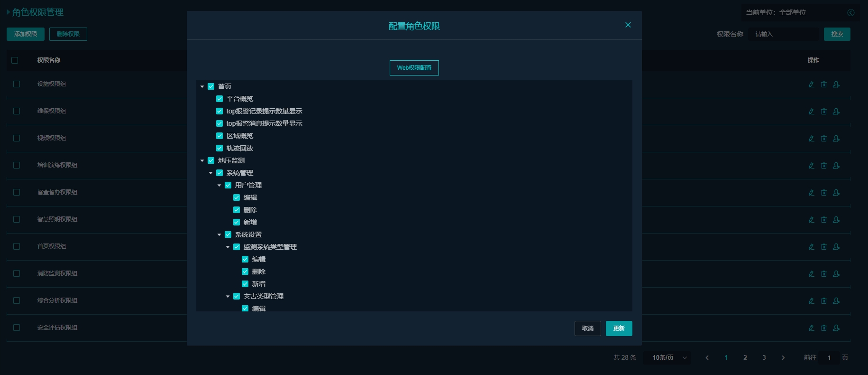This screenshot has width=868, height=375.
Task: Uncheck 编辑 under 用户管理
Action: coord(237,197)
